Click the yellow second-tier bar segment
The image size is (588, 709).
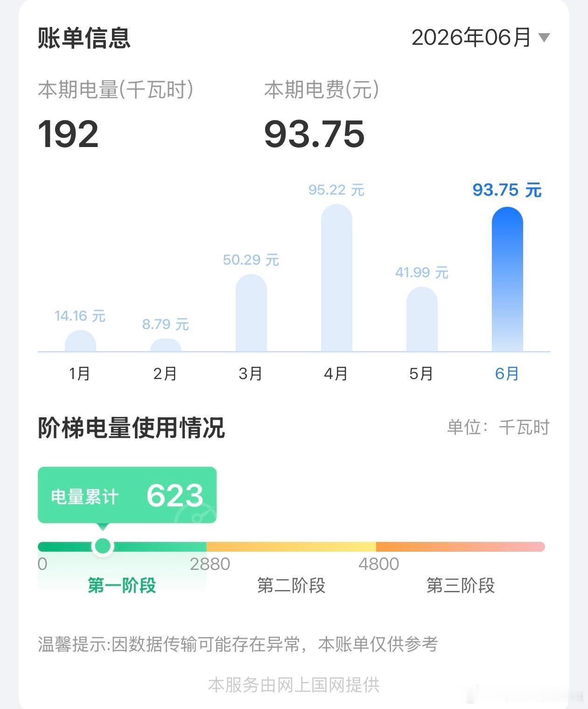click(x=291, y=547)
